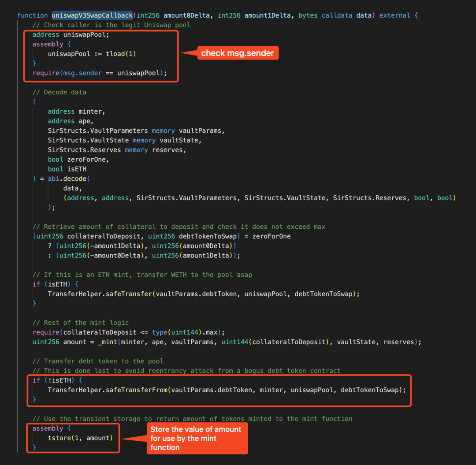Click the '// Decode data' comment
This screenshot has width=476, height=465.
(x=59, y=92)
